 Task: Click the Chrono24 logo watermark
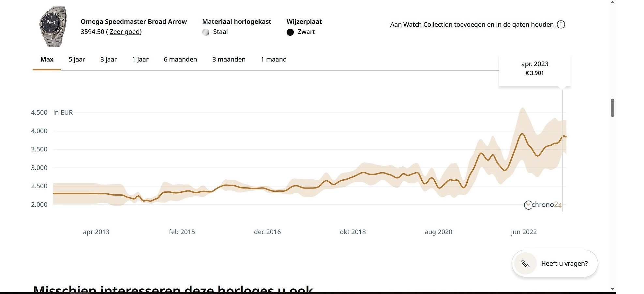tap(543, 205)
